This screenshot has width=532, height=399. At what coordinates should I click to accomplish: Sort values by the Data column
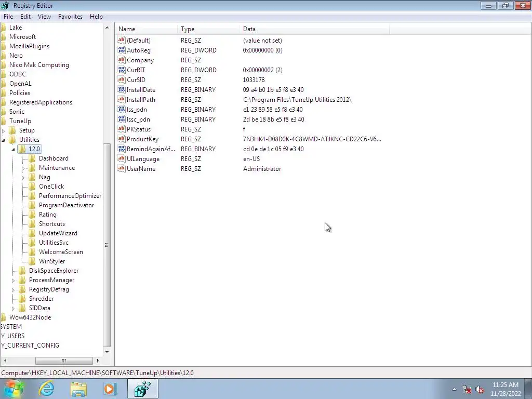[314, 29]
